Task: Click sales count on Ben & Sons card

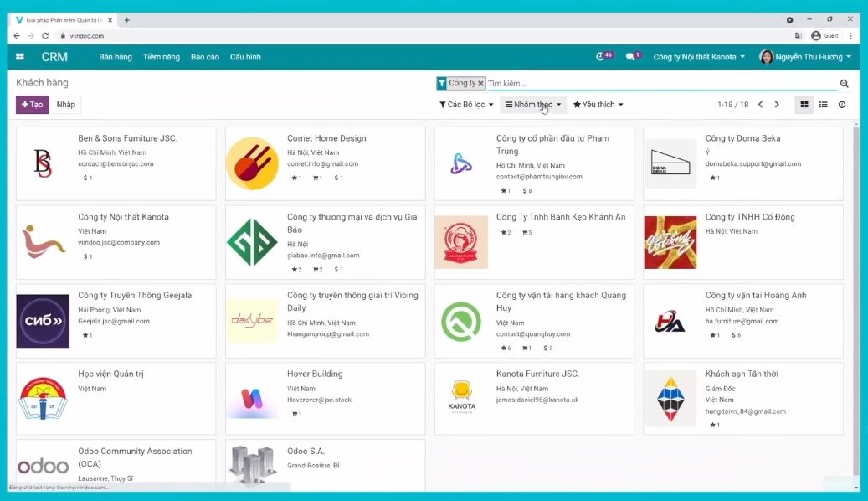Action: (87, 178)
